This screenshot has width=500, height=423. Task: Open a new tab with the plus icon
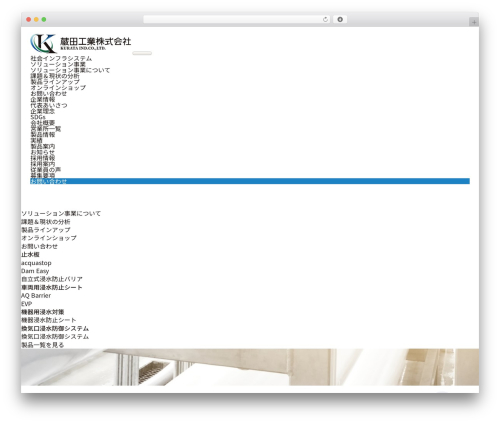pyautogui.click(x=474, y=22)
